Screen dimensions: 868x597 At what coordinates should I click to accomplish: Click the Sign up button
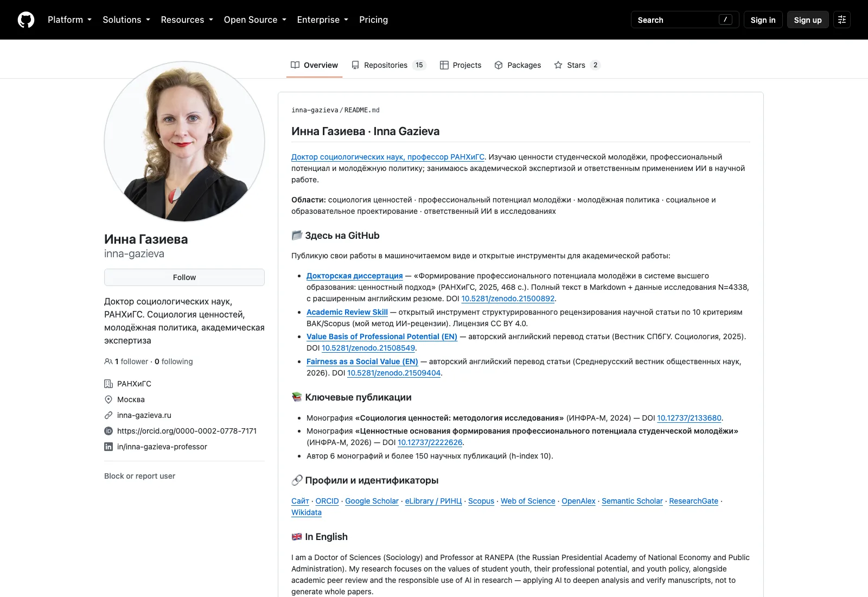[x=808, y=20]
